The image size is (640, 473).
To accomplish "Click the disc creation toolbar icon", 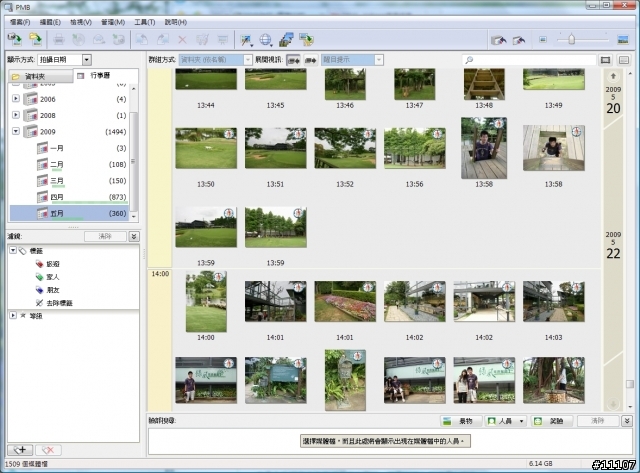I will pyautogui.click(x=78, y=40).
